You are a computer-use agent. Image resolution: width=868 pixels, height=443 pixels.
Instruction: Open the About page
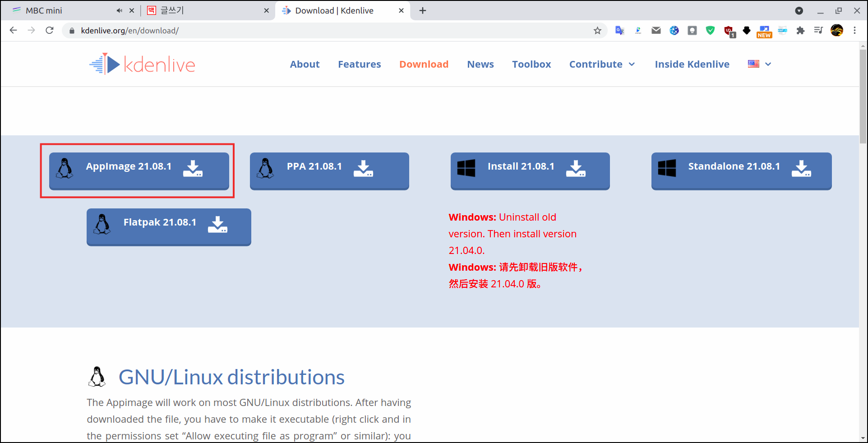(x=305, y=64)
